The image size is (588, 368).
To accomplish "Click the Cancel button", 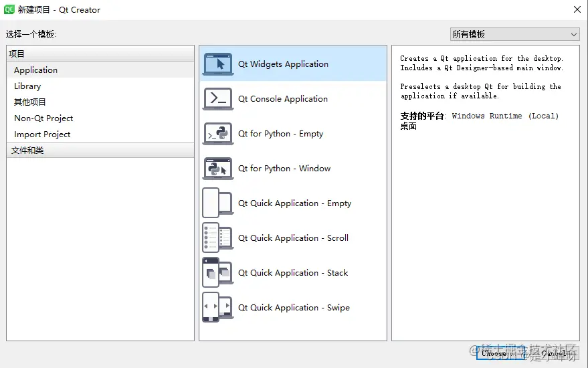I will pyautogui.click(x=553, y=353).
